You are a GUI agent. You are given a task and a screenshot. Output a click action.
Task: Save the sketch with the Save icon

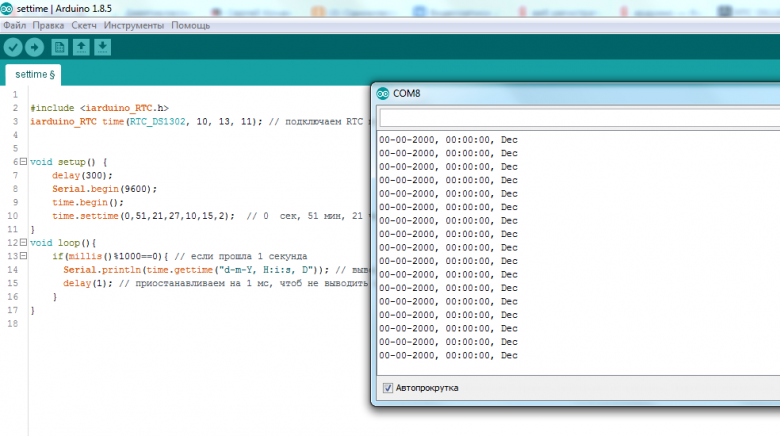click(x=102, y=47)
